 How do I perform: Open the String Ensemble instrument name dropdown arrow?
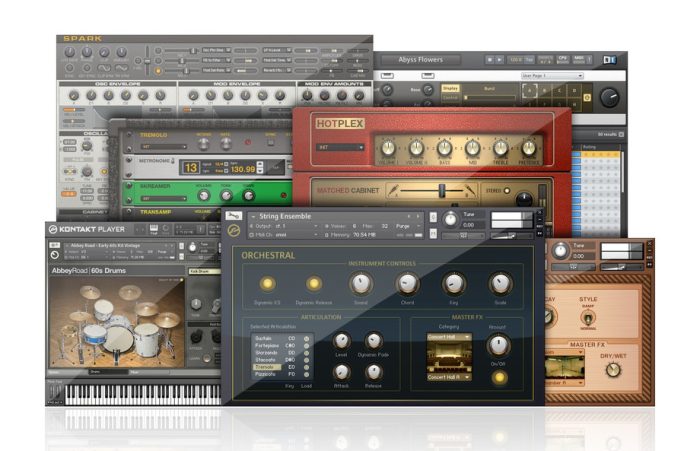pyautogui.click(x=253, y=217)
